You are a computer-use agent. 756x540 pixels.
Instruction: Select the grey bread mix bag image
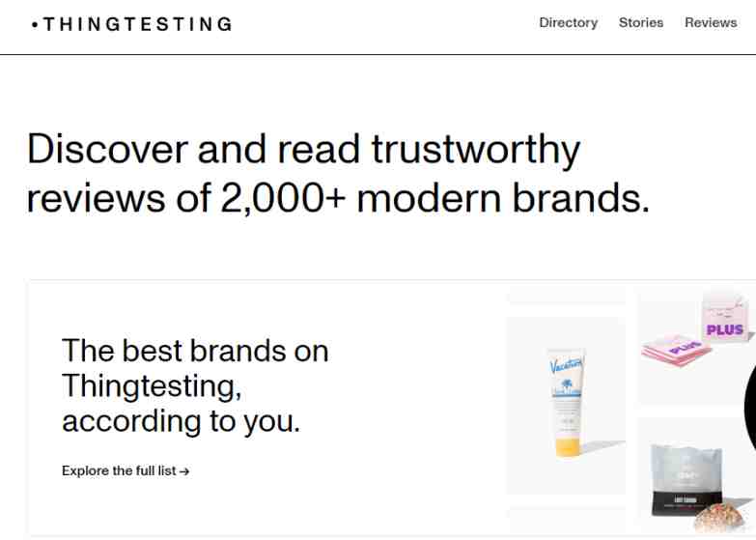(x=686, y=481)
